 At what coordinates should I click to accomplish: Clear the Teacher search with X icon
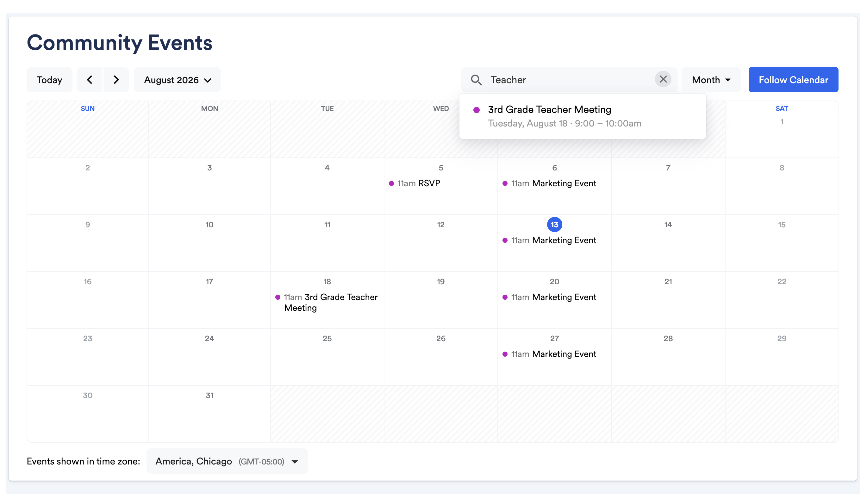(663, 79)
